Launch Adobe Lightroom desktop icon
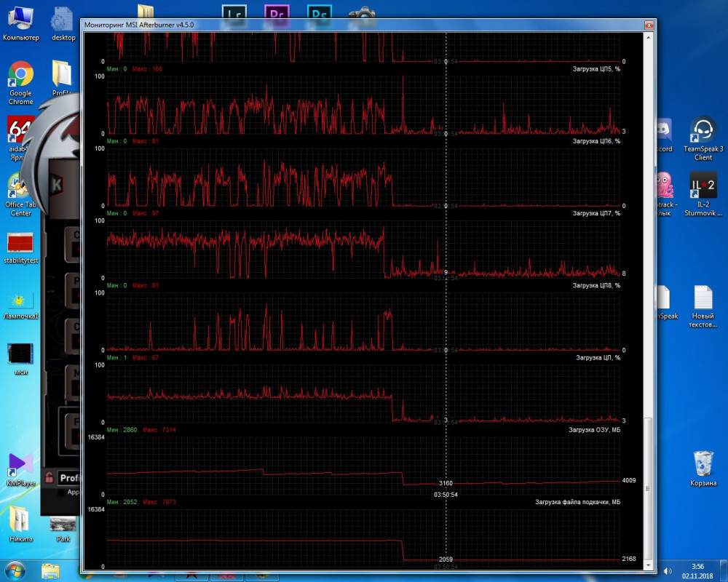 pyautogui.click(x=236, y=12)
